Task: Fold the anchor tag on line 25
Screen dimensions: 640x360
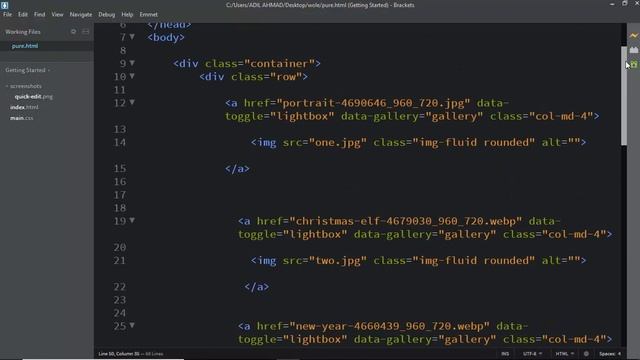Action: click(x=132, y=325)
